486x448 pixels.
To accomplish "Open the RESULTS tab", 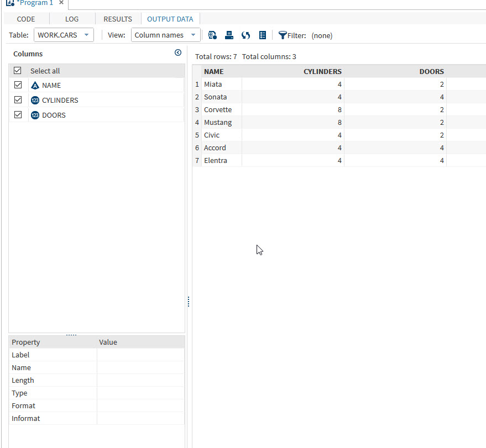I will pyautogui.click(x=117, y=18).
